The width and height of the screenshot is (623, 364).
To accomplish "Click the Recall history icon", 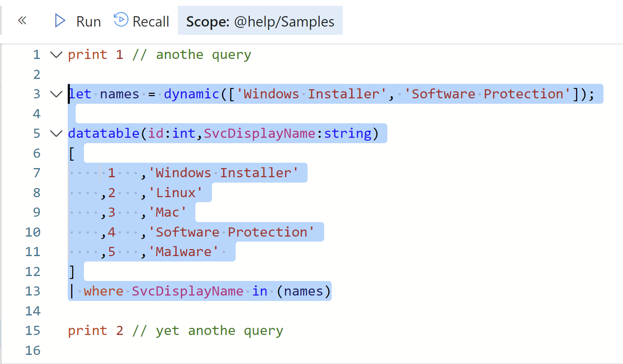I will (x=121, y=20).
